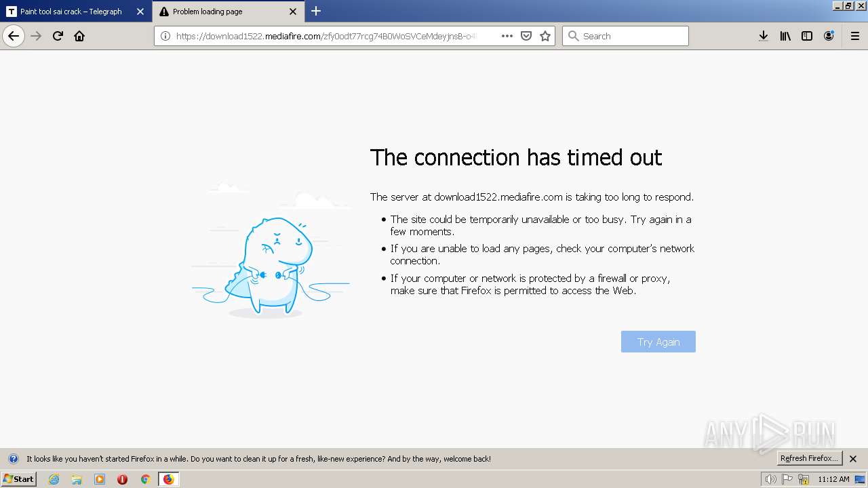Viewport: 868px width, 488px height.
Task: Click the 'temporarily unavailable or too busy' bullet
Action: click(541, 225)
